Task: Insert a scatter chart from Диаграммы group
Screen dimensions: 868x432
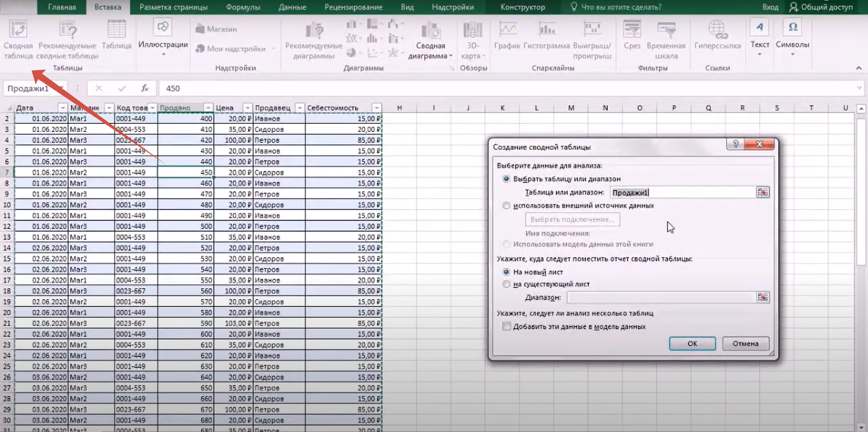Action: point(372,53)
